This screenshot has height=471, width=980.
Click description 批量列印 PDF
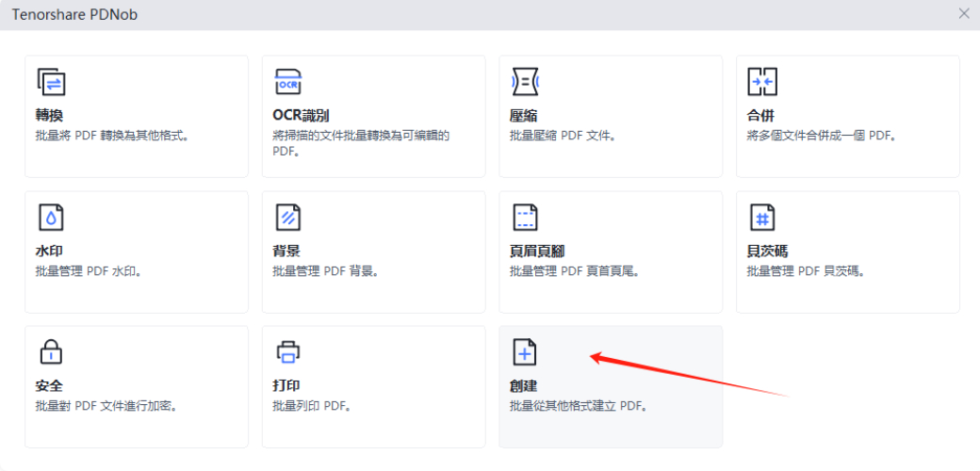[312, 407]
